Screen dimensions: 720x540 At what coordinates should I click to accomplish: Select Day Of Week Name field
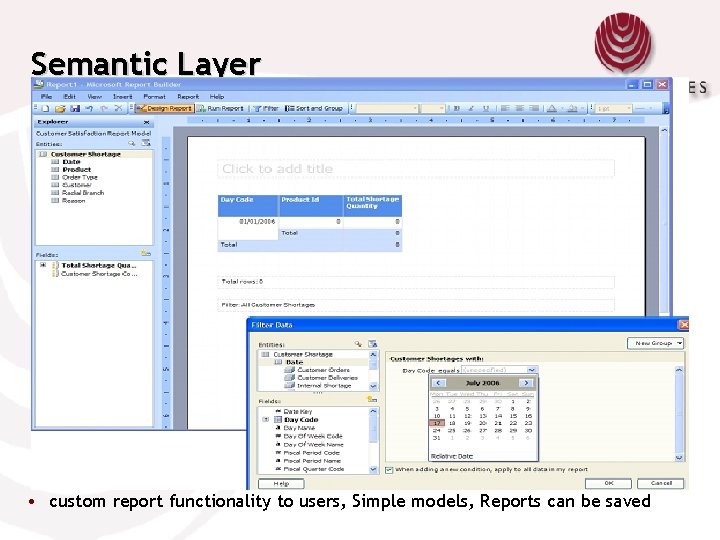tap(313, 444)
